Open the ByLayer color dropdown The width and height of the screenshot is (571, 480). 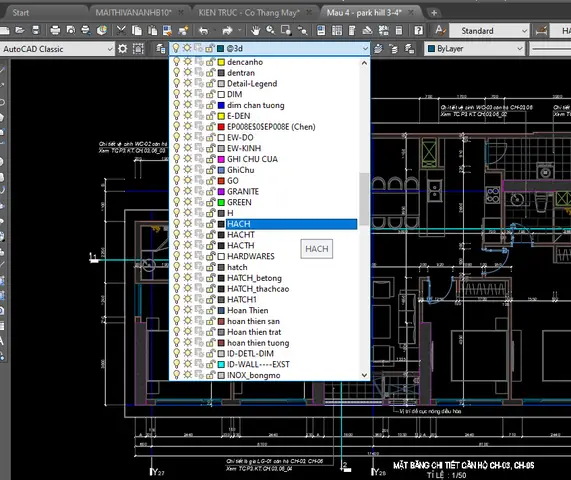[520, 48]
